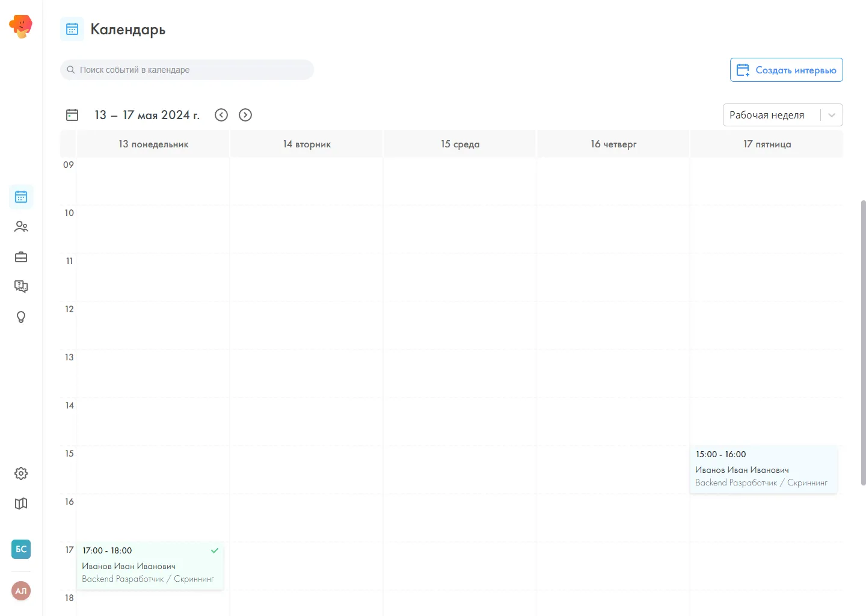Image resolution: width=866 pixels, height=616 pixels.
Task: Open the АЛ user profile avatar
Action: [21, 591]
